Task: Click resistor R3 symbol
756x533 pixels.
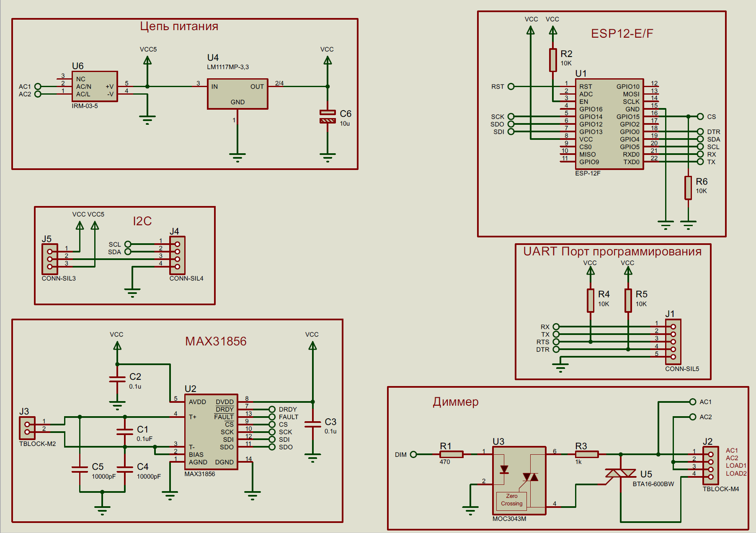Action: (587, 454)
